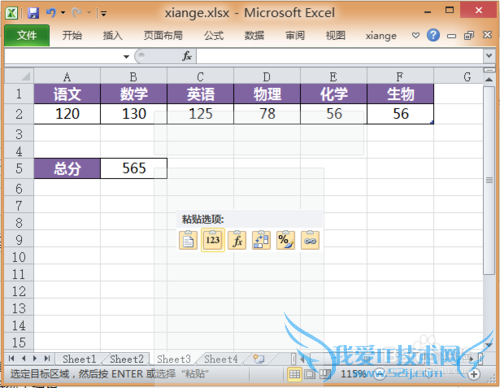500x388 pixels.
Task: Click in the formula bar input
Action: (340, 56)
